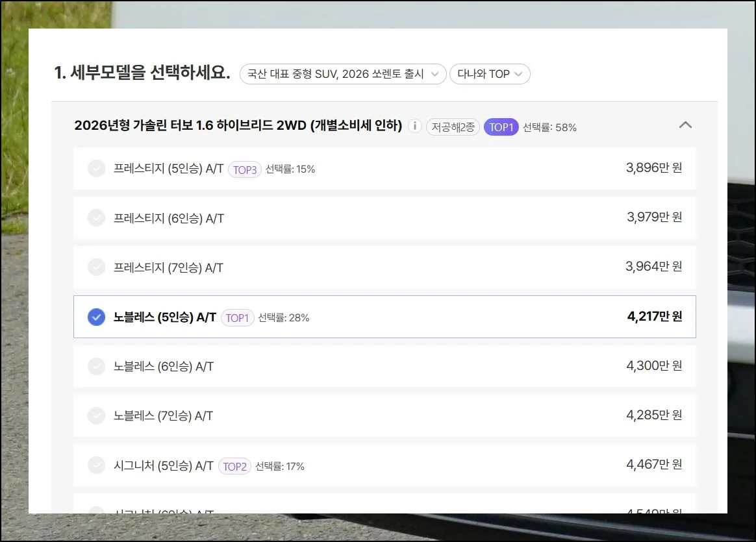Click the 저공해2종 badge
This screenshot has height=542, width=756.
coord(452,127)
